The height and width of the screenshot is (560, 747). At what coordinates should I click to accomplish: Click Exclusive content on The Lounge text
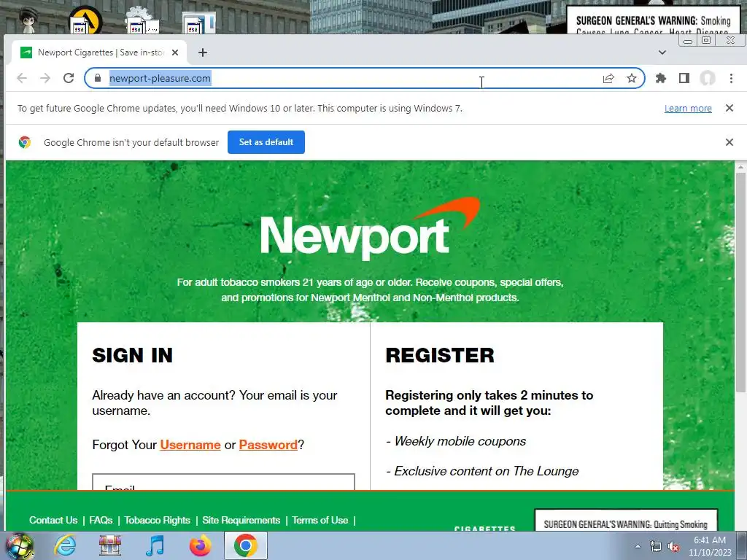coord(487,472)
